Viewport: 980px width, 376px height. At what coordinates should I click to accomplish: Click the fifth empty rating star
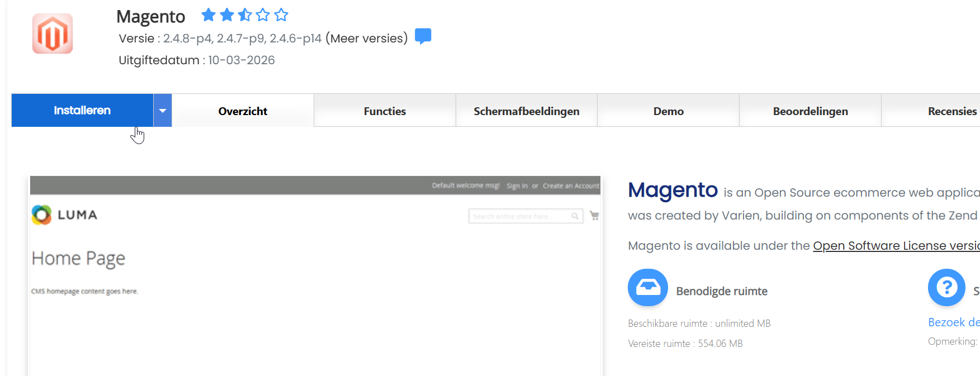(281, 15)
